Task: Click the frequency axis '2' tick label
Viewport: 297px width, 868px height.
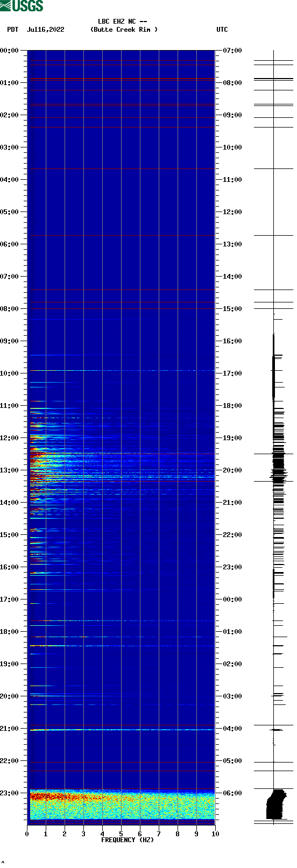Action: tap(65, 834)
